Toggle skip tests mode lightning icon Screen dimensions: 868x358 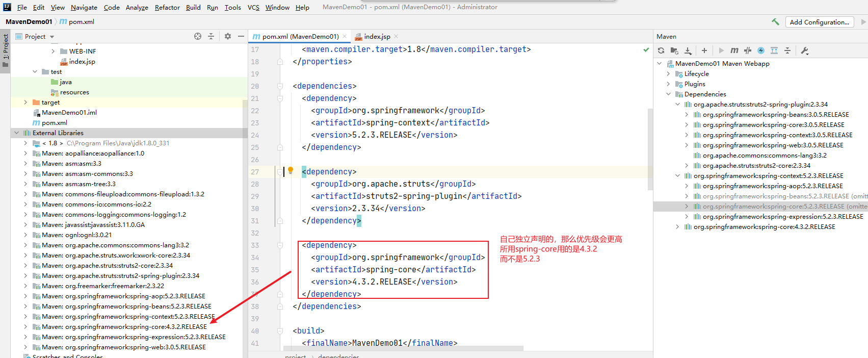[x=761, y=50]
